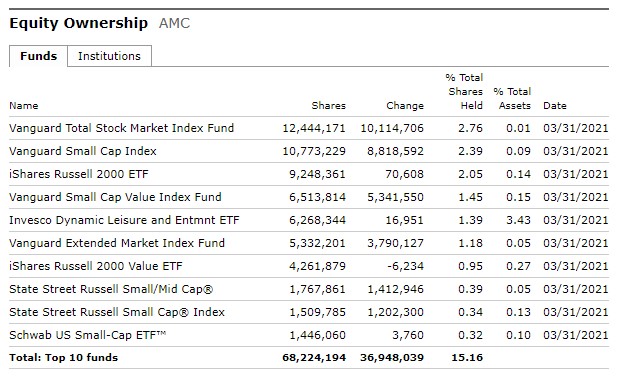Click iShares Russell 2000 ETF row name
622x376 pixels.
coord(79,174)
